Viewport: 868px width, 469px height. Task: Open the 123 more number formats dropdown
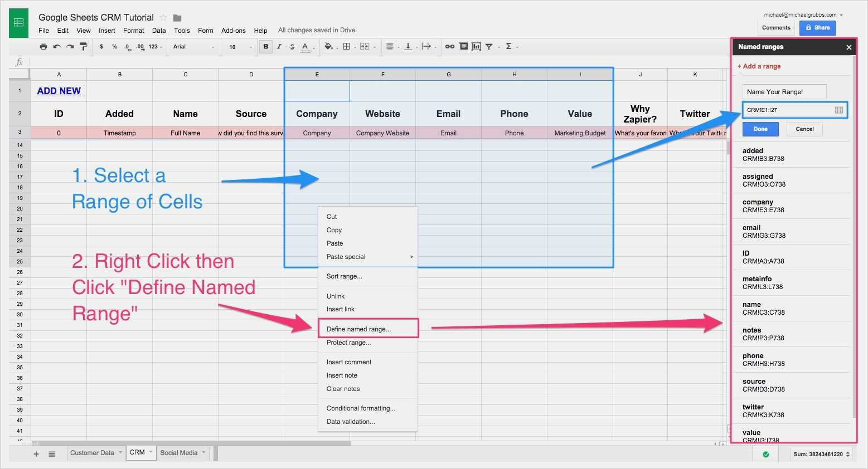tap(156, 47)
